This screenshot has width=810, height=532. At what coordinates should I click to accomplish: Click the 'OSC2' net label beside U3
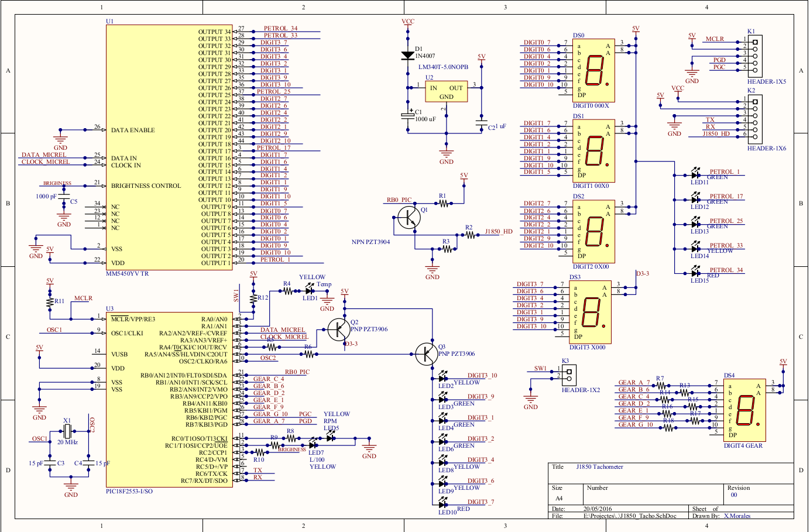click(268, 358)
